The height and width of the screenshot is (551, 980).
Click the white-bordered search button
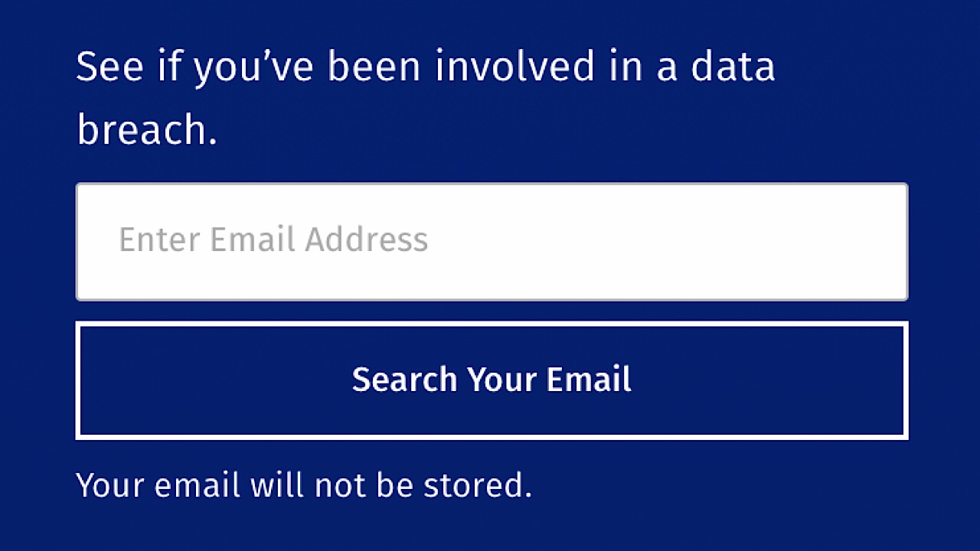coord(492,380)
